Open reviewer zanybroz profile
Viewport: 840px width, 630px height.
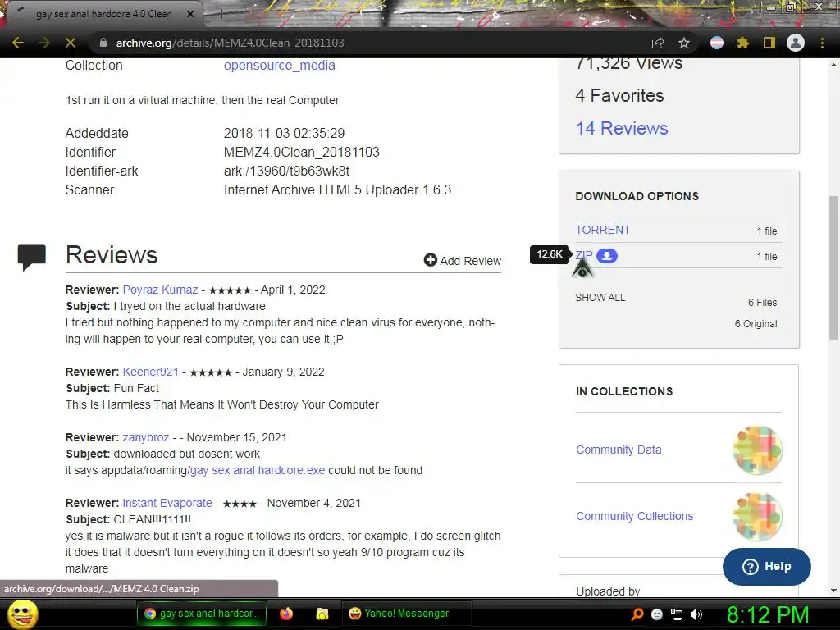click(x=146, y=437)
